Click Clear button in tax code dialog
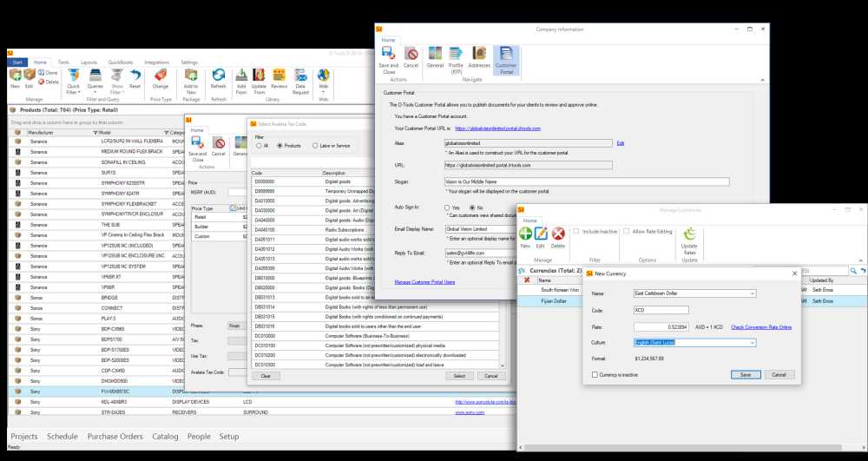 (266, 376)
